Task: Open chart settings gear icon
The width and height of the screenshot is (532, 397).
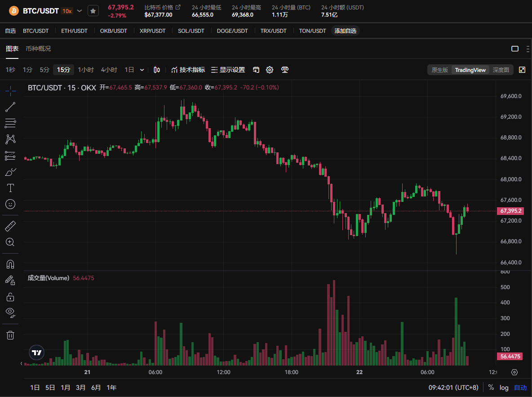Action: [270, 70]
